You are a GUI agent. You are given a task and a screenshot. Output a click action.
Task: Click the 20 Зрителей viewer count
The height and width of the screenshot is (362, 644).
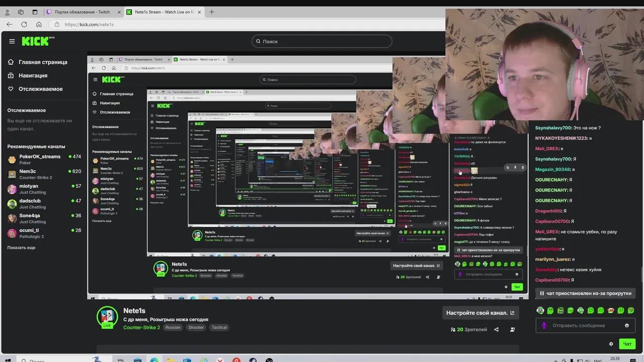469,329
